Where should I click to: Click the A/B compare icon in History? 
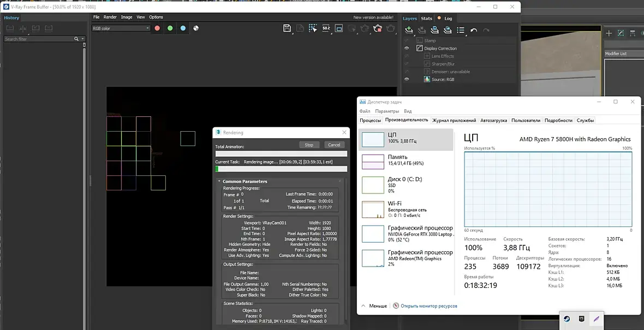tap(23, 28)
